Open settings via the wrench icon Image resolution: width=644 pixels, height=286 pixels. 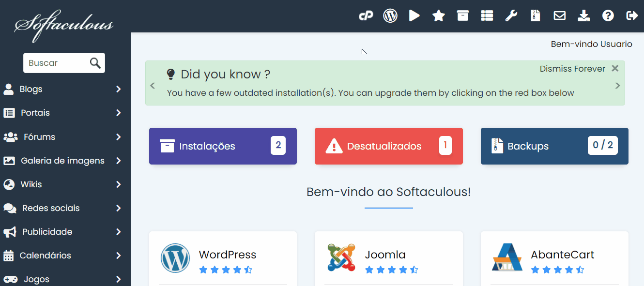511,16
